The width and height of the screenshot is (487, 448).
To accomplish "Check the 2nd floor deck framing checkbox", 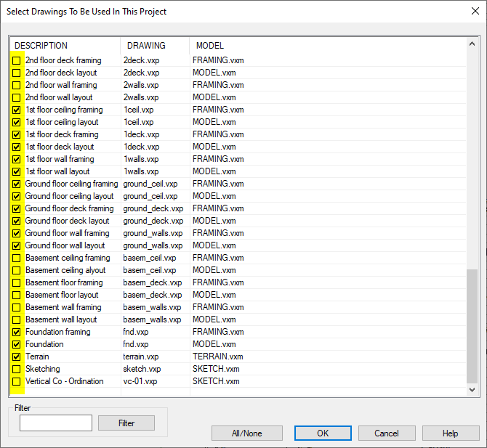I will click(x=17, y=60).
